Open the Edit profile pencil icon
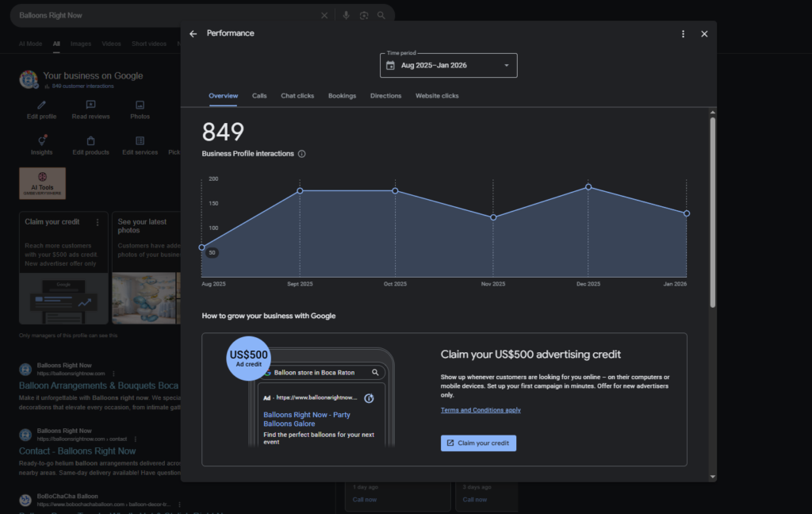This screenshot has width=812, height=514. (x=41, y=103)
